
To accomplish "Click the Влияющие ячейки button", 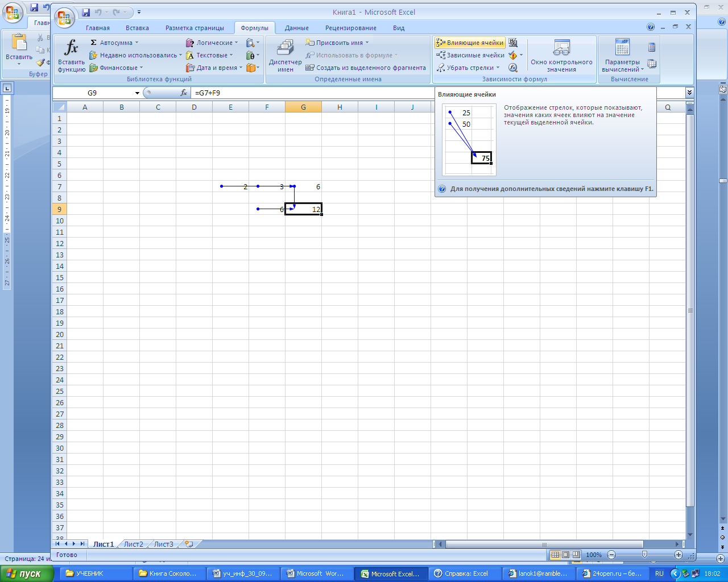I will (470, 43).
